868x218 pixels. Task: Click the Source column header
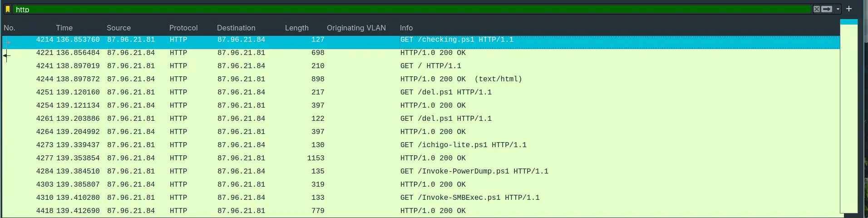coord(118,28)
